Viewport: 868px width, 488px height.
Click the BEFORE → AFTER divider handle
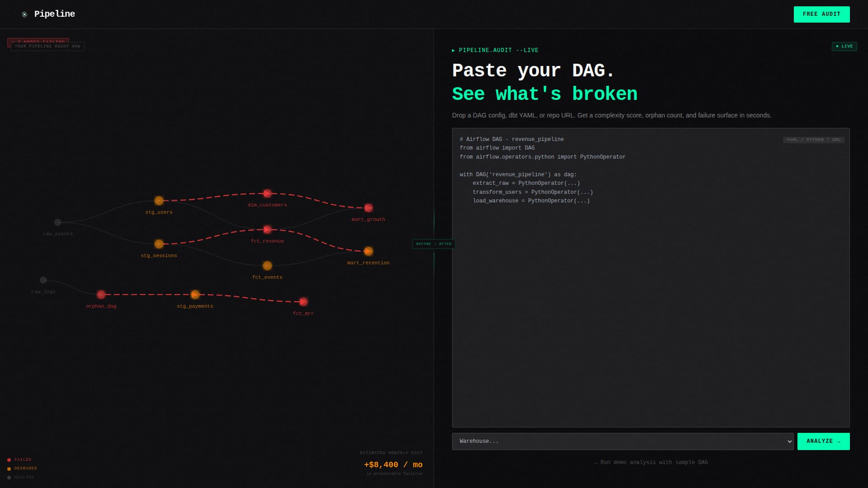434,244
